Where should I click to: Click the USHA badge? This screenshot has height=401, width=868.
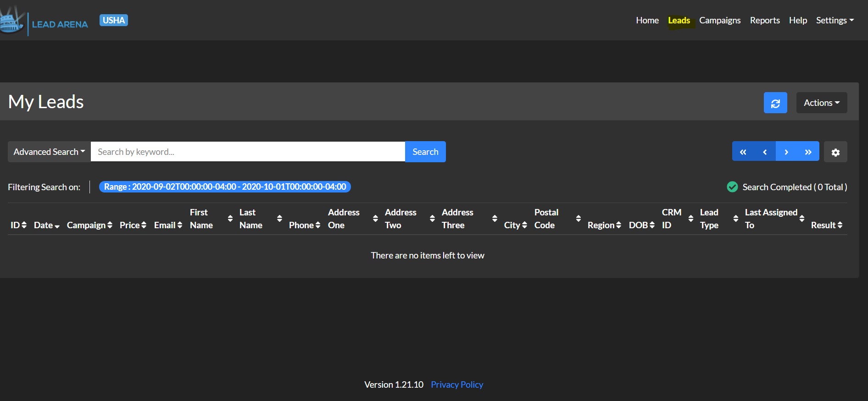[114, 20]
